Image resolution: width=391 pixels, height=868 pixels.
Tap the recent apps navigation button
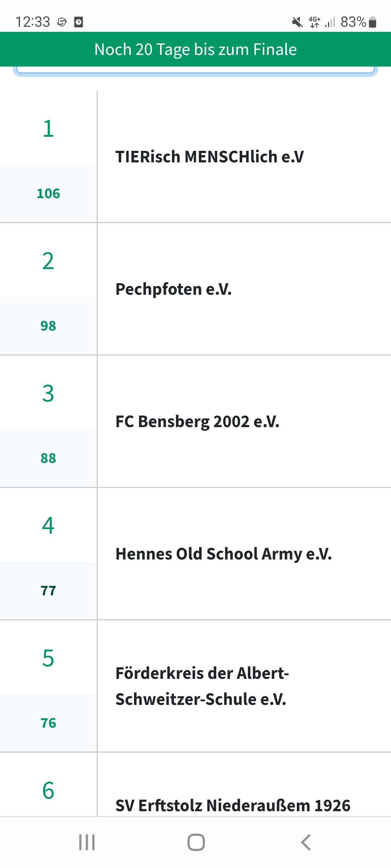click(x=87, y=842)
